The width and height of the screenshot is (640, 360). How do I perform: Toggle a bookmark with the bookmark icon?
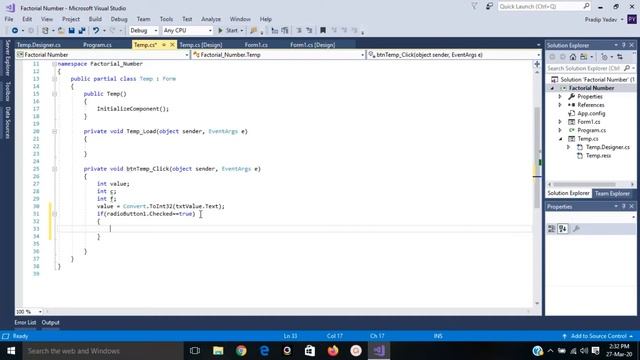point(323,31)
